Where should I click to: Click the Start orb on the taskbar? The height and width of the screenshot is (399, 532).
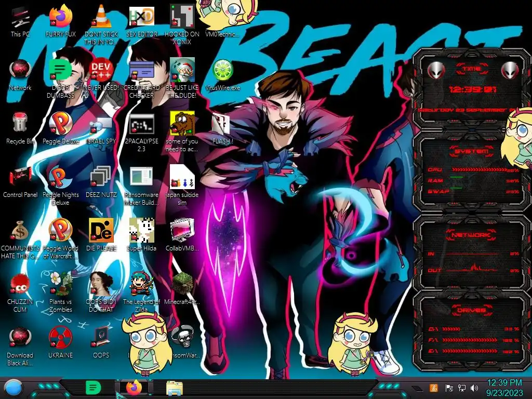[14, 388]
